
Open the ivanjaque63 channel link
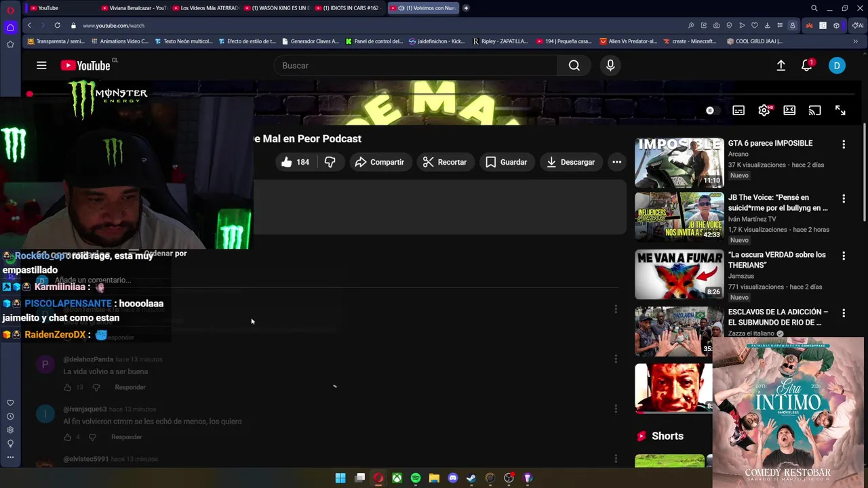coord(85,409)
